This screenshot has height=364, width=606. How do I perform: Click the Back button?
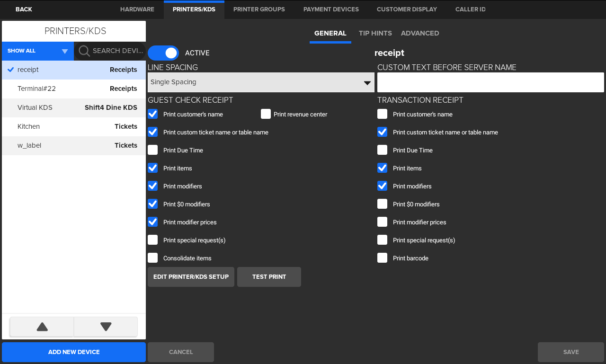(24, 9)
